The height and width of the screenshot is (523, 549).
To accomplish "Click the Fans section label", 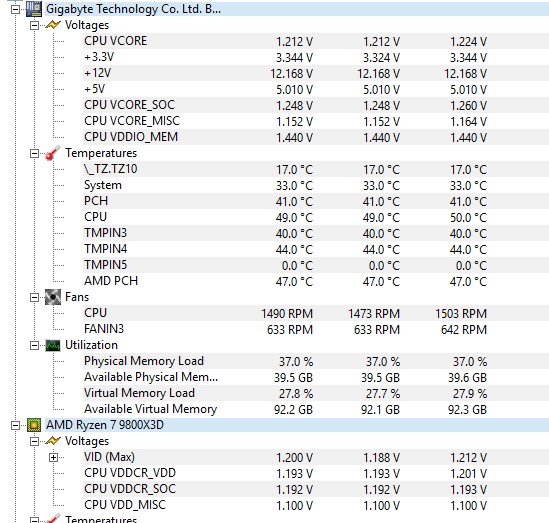I will pyautogui.click(x=77, y=297).
